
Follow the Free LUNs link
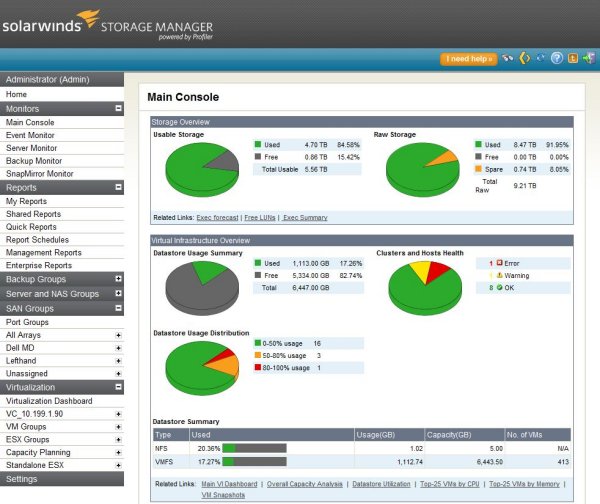[x=260, y=217]
